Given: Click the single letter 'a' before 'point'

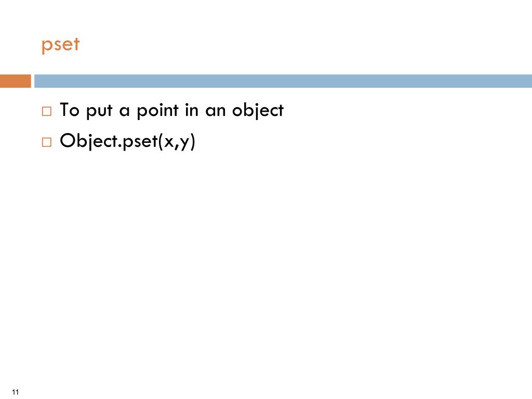Looking at the screenshot, I should (x=125, y=111).
